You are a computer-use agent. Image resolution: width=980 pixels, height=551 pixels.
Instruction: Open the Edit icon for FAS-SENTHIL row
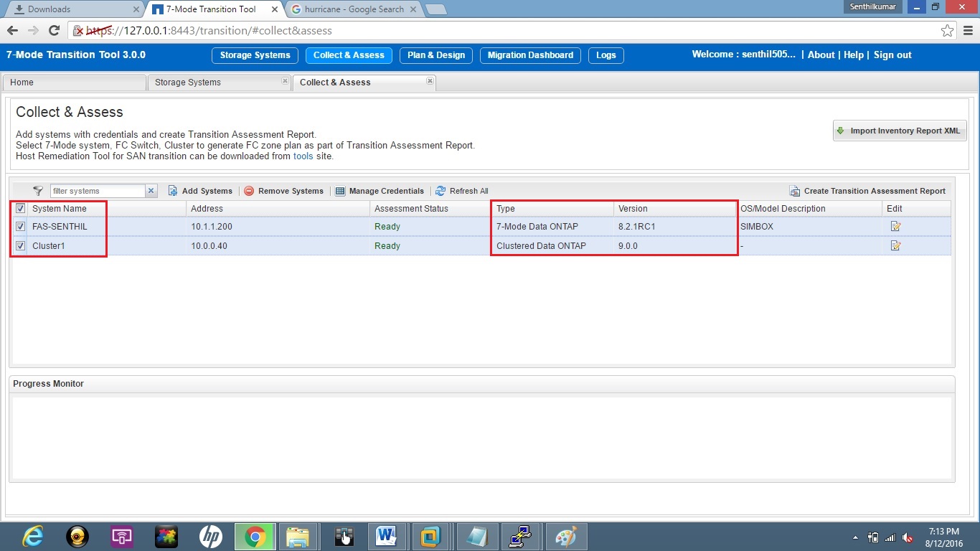pos(895,226)
